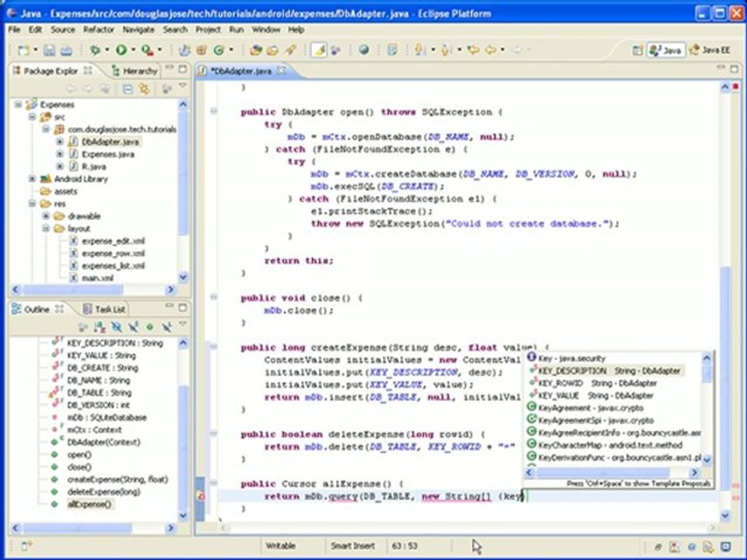
Task: Click the New Java Class green icon
Action: click(219, 50)
